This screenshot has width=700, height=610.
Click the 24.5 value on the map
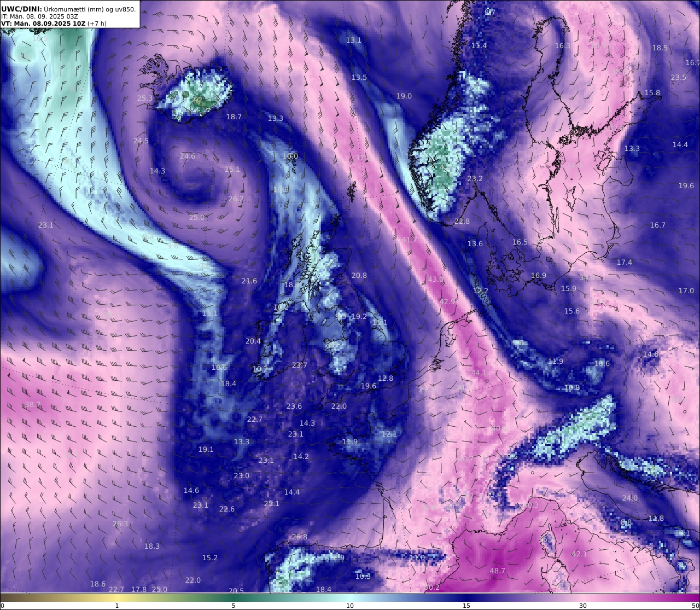click(141, 141)
